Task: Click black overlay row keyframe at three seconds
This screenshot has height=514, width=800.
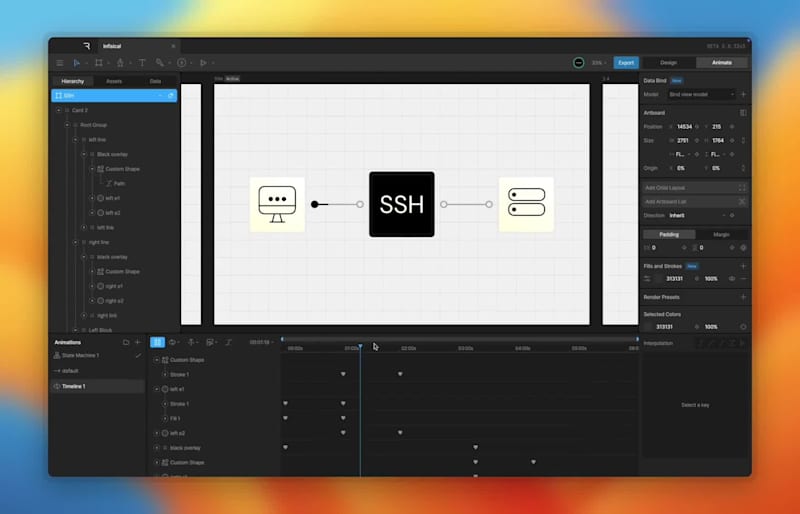Action: [x=476, y=448]
